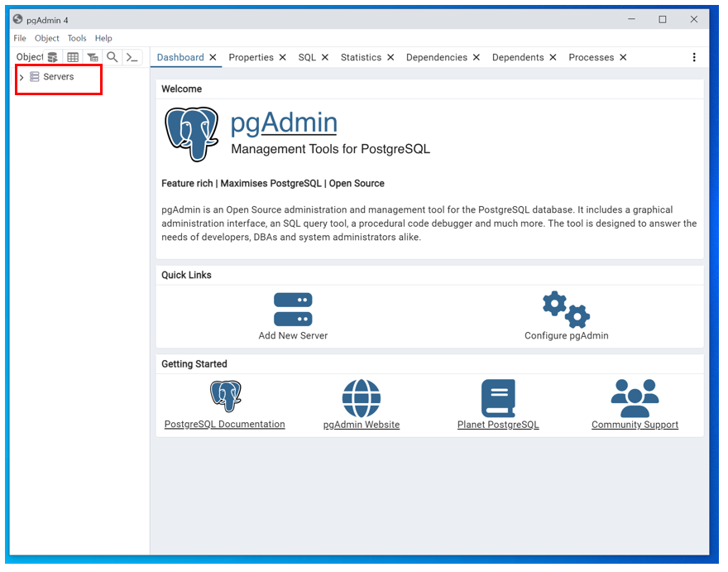Screen dimensions: 728x572
Task: Close the Statistics tab
Action: pyautogui.click(x=391, y=57)
